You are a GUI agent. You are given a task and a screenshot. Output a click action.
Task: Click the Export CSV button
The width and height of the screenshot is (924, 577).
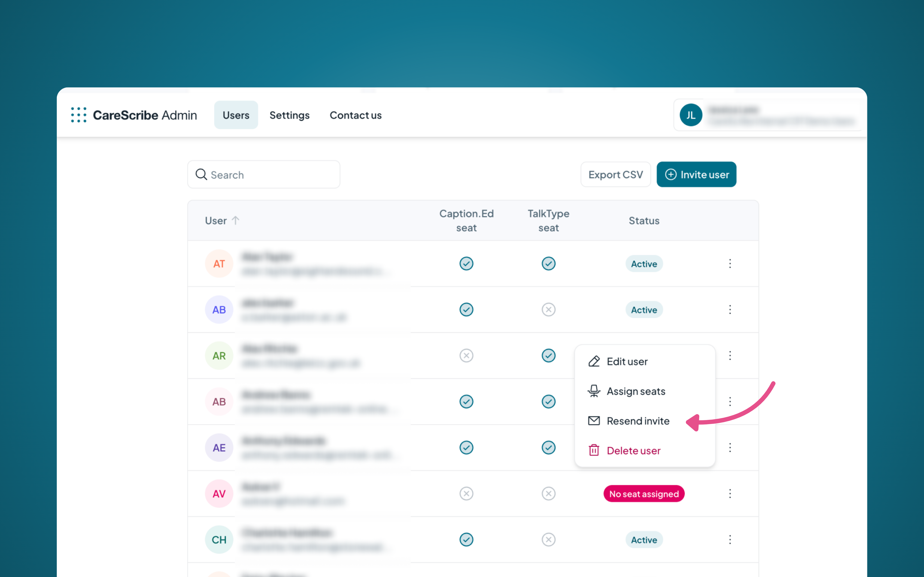[615, 174]
